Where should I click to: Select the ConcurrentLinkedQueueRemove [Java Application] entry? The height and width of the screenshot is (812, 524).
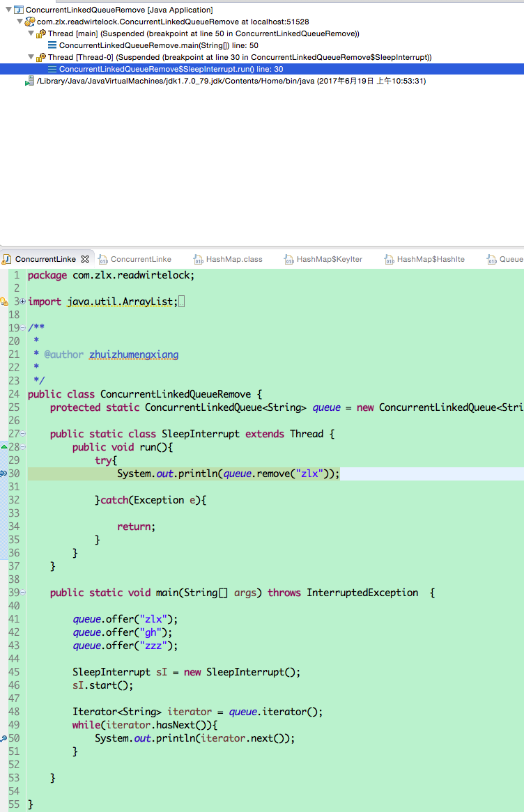[119, 10]
